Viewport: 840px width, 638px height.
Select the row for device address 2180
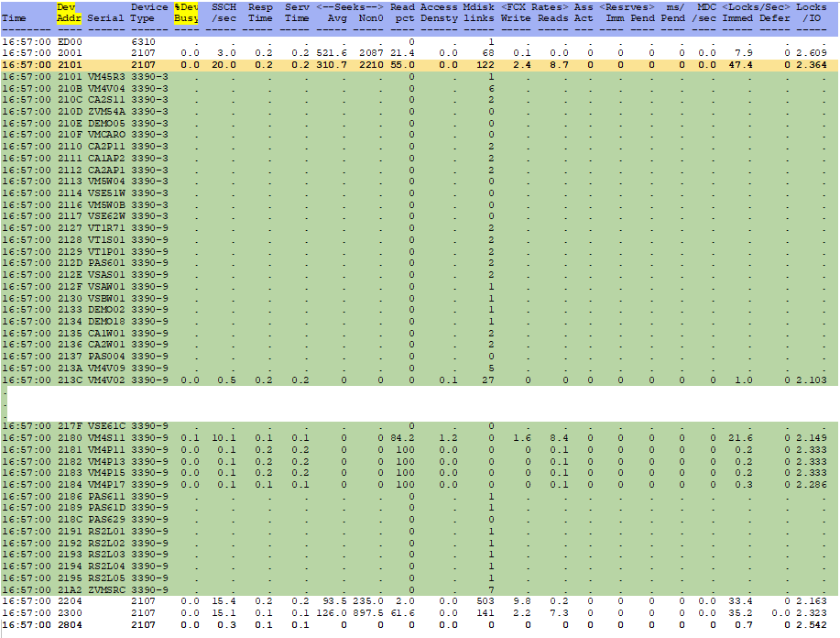tap(420, 438)
